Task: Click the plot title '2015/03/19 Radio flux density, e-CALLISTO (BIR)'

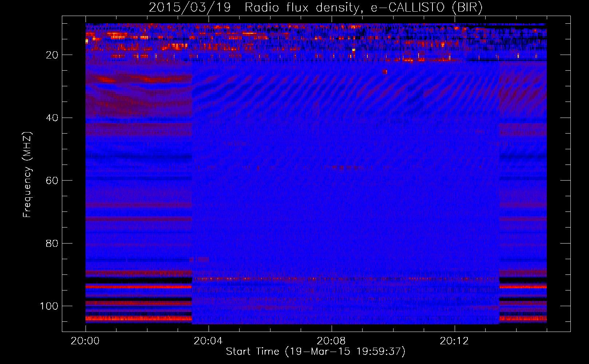Action: (316, 8)
